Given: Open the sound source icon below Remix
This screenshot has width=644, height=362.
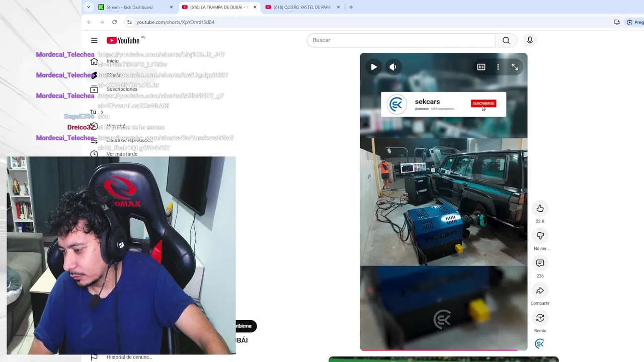Looking at the screenshot, I should (x=539, y=344).
